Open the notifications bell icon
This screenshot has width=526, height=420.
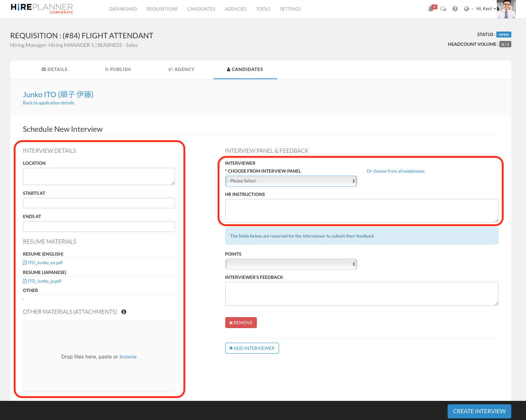(x=431, y=9)
